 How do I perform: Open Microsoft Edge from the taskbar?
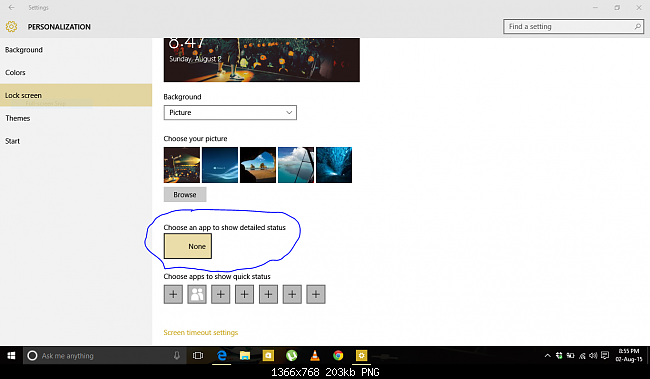222,356
